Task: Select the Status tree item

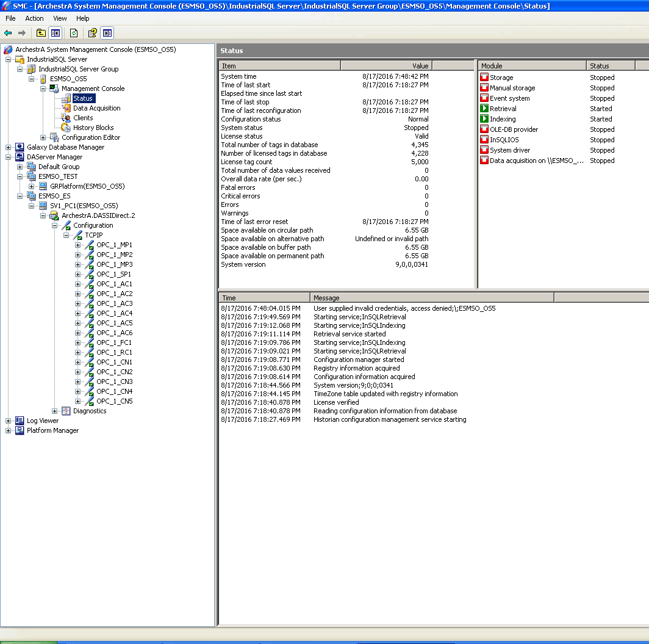Action: click(83, 98)
